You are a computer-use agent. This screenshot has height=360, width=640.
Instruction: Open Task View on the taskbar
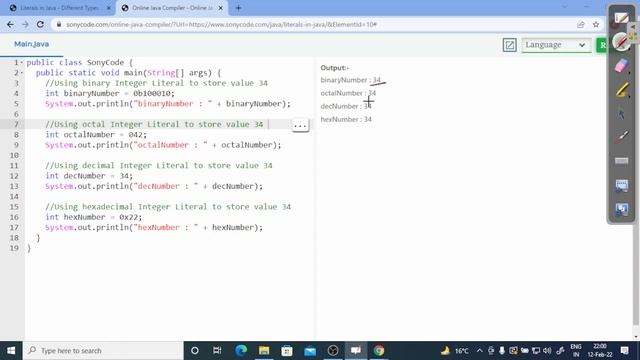(x=217, y=351)
